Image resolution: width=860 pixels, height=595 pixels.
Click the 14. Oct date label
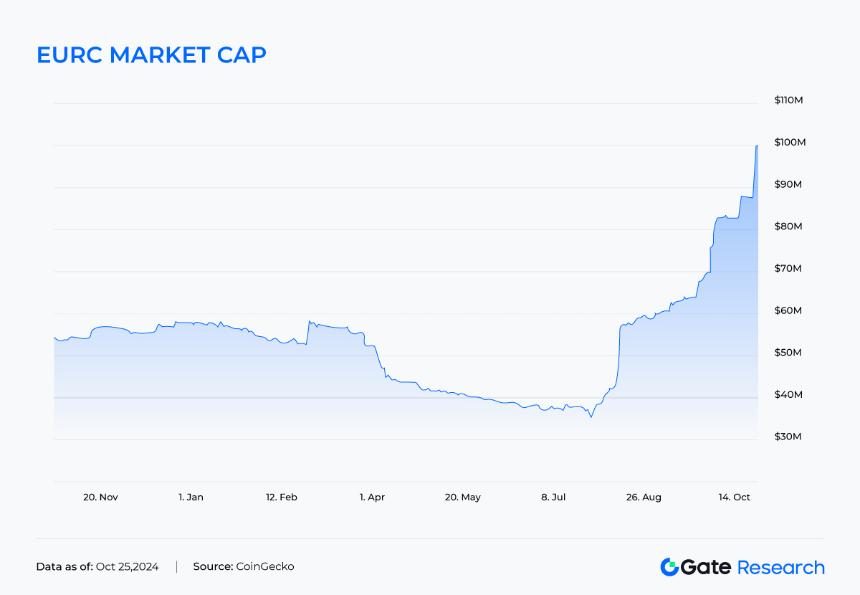(734, 497)
